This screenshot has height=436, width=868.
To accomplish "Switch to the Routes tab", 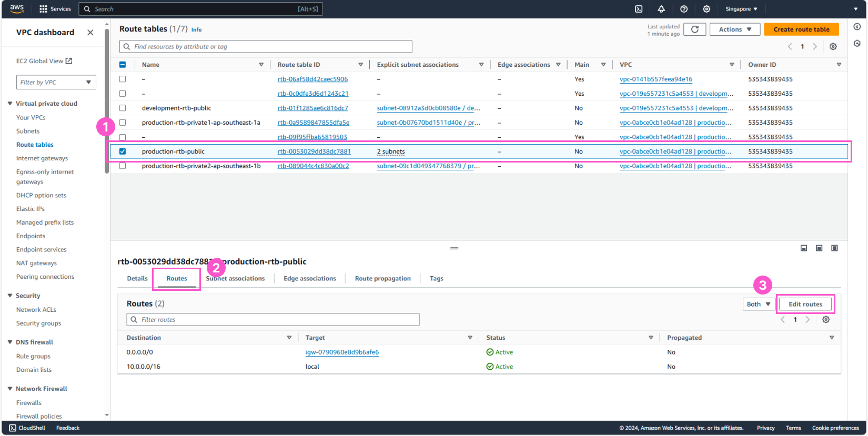I will point(177,279).
